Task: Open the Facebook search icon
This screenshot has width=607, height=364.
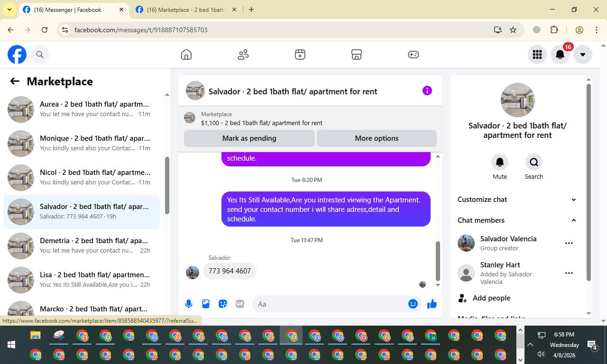Action: (40, 55)
